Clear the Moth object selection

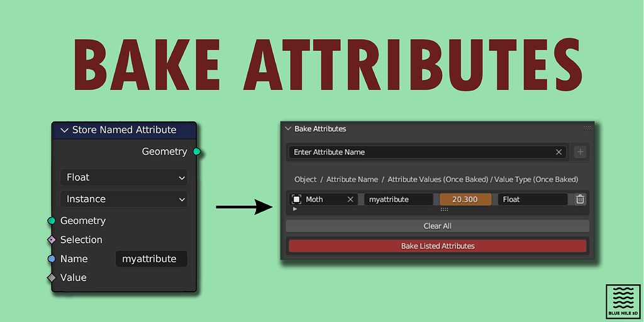click(350, 199)
